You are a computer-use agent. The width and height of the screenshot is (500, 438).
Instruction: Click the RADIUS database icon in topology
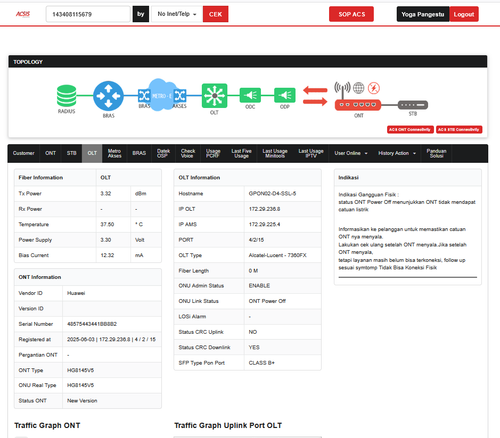coord(66,96)
